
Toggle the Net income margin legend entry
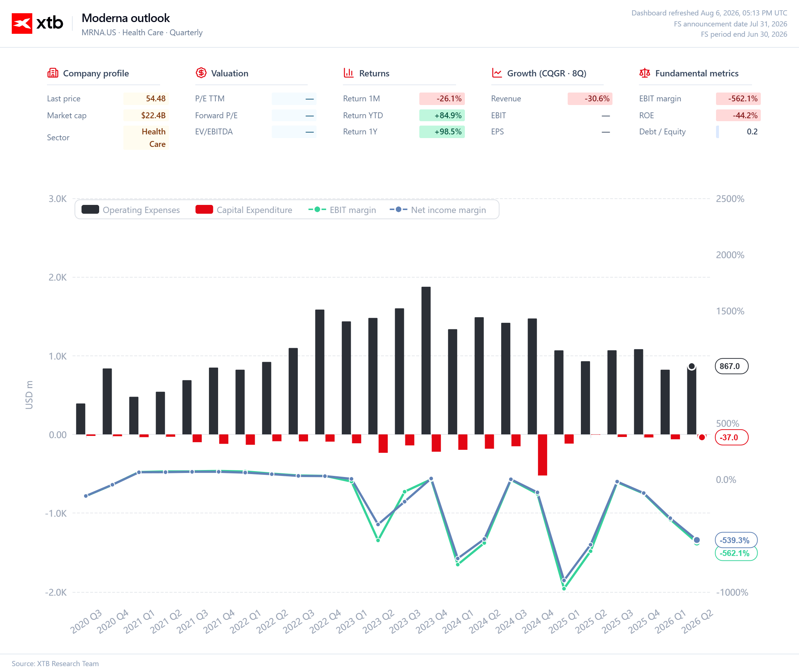(438, 210)
